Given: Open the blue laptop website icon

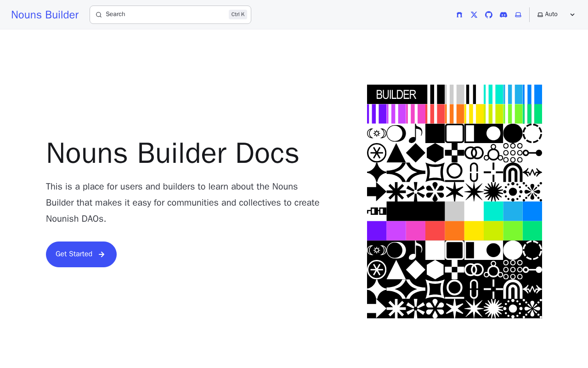Looking at the screenshot, I should click(x=518, y=15).
